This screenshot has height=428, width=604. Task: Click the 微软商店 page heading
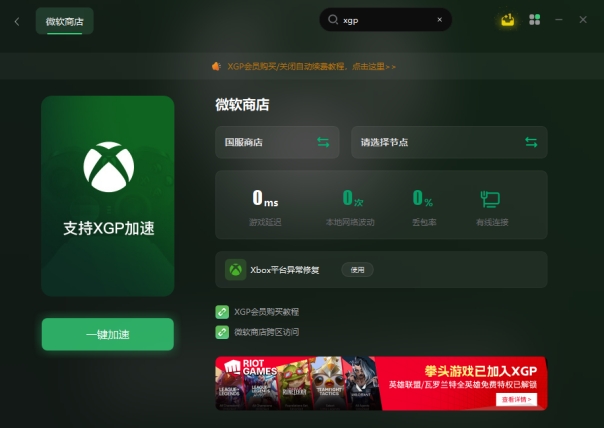point(242,105)
